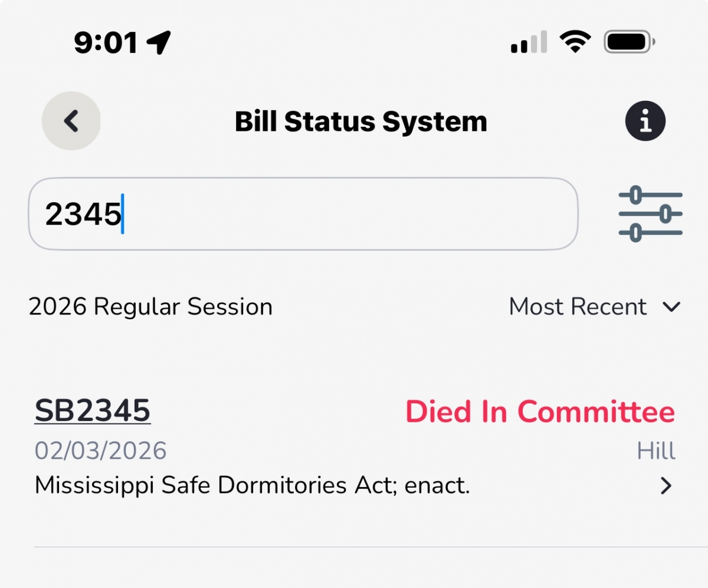
Task: Select the Mississippi Safe Dormitories Act title
Action: (252, 485)
